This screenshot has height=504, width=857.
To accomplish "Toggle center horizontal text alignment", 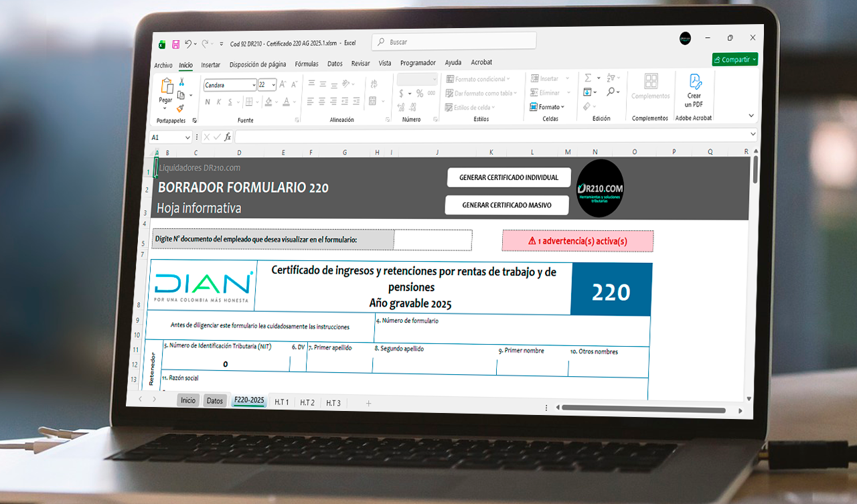I will [x=322, y=102].
